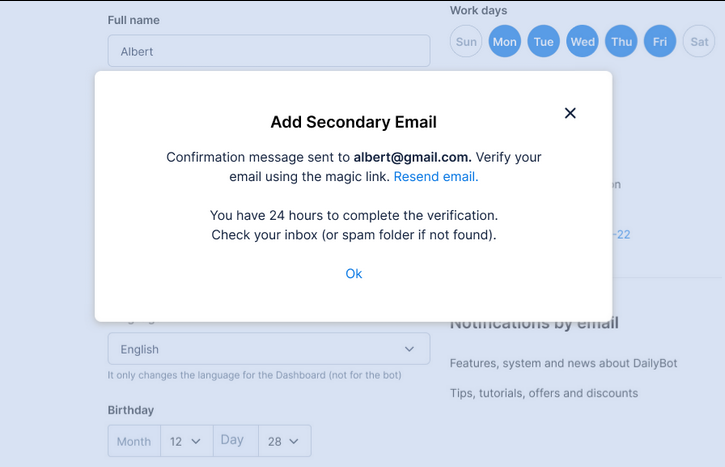Screen dimensions: 725x467
Task: Toggle Fri work day button
Action: tap(660, 42)
